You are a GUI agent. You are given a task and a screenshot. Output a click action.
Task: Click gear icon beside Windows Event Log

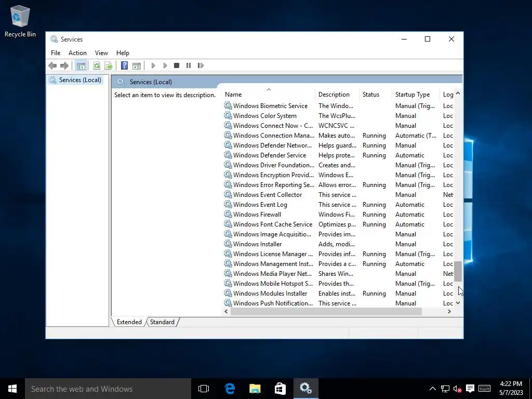pos(228,205)
